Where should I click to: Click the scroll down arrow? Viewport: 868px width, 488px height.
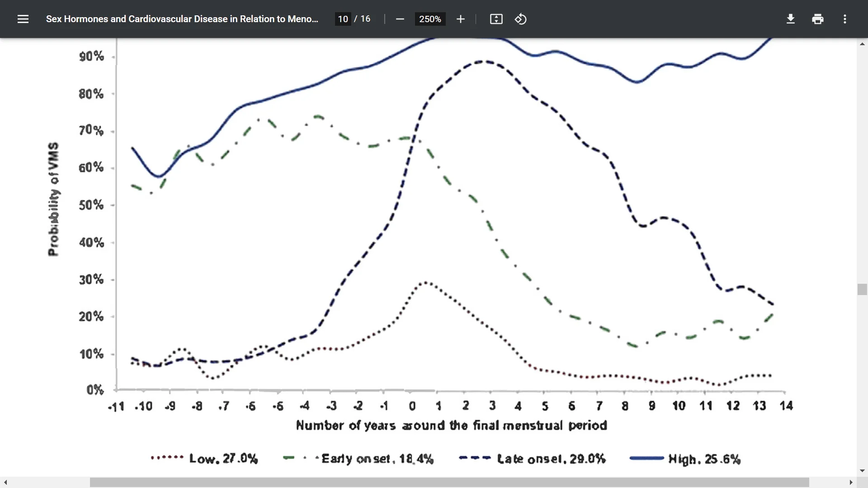(x=862, y=471)
